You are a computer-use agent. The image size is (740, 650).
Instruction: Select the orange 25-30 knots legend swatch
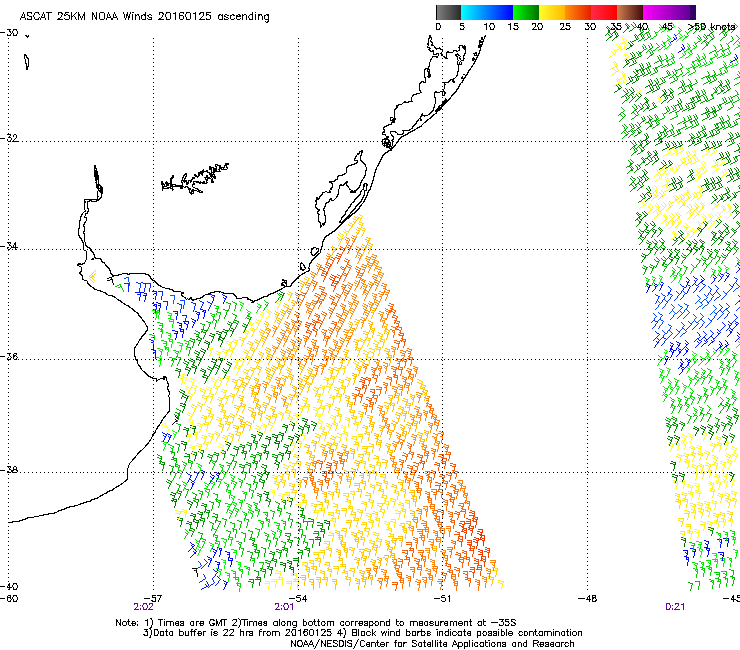578,12
